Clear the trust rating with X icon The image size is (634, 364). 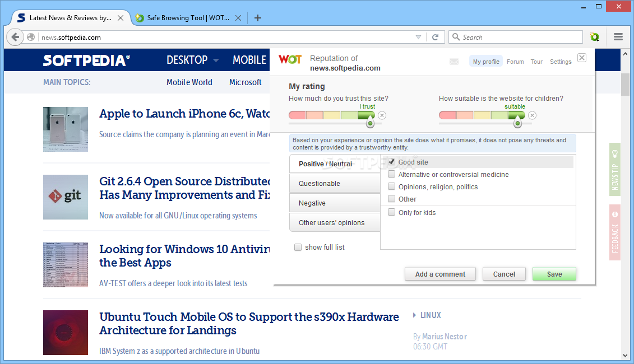tap(382, 115)
